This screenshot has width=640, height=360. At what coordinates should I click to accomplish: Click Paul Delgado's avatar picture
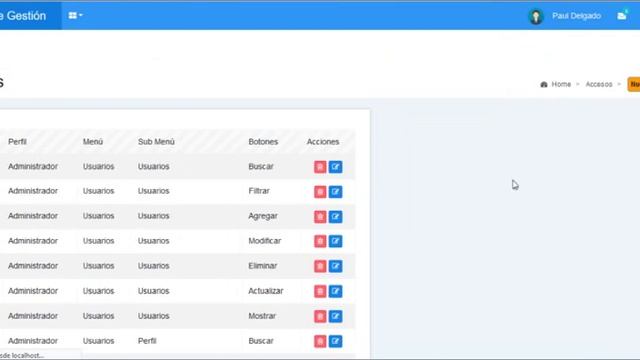click(536, 16)
